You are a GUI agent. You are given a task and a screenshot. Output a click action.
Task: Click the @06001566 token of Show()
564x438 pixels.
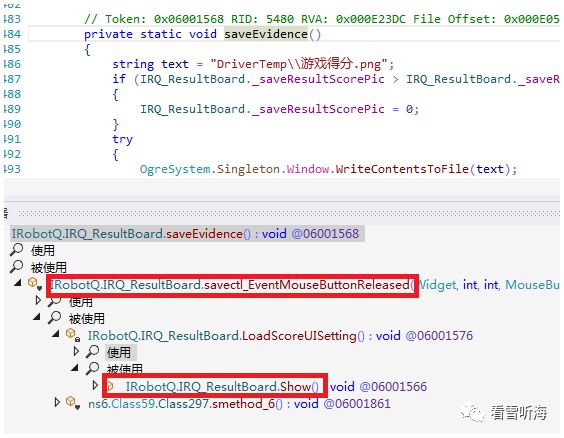(x=393, y=387)
